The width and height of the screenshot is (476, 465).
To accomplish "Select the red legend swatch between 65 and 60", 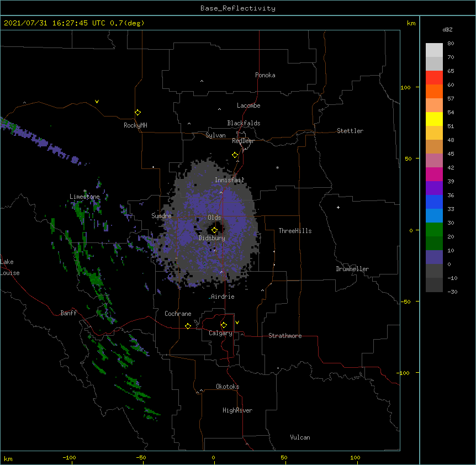I will pos(434,77).
